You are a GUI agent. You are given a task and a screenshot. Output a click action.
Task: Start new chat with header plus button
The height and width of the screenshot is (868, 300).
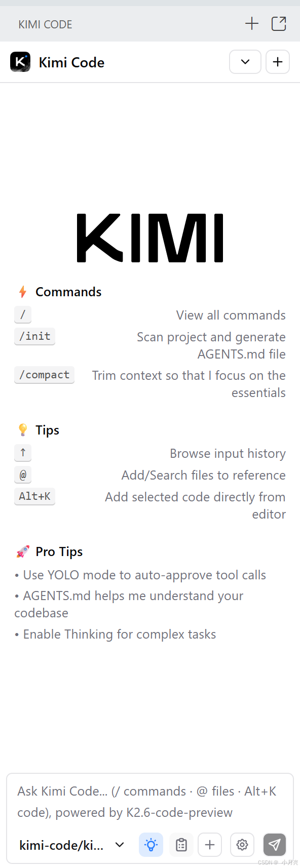tap(278, 62)
